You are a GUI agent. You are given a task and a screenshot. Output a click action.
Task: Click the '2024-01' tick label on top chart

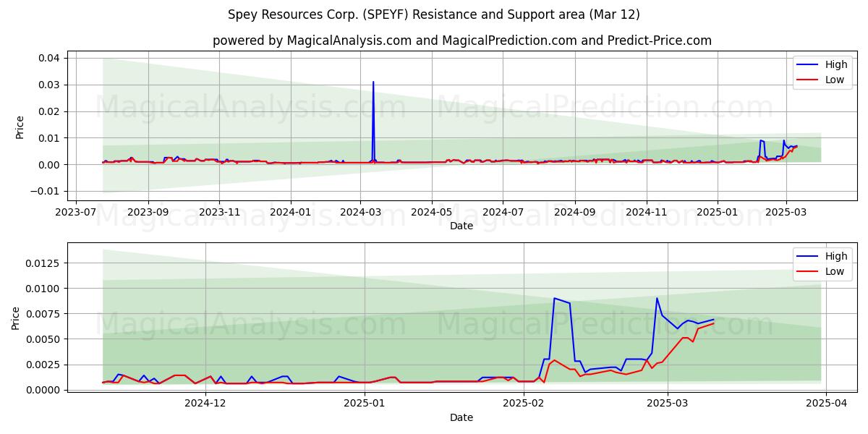tap(290, 213)
